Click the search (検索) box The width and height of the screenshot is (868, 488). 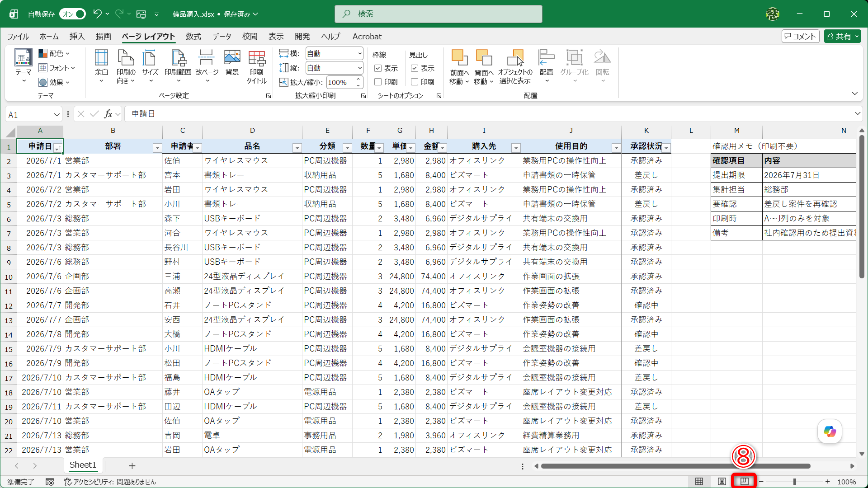point(438,14)
